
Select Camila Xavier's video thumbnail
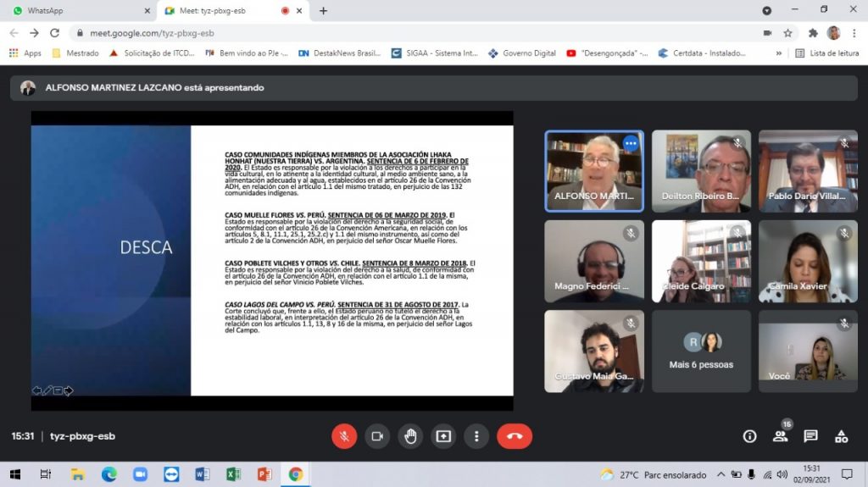pos(808,262)
